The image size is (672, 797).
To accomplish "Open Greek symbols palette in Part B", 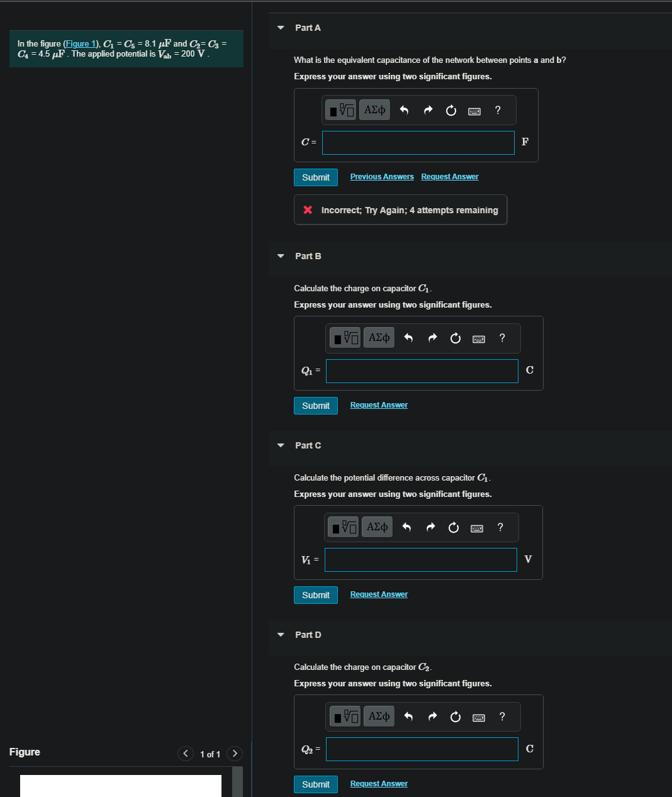I will pos(379,338).
